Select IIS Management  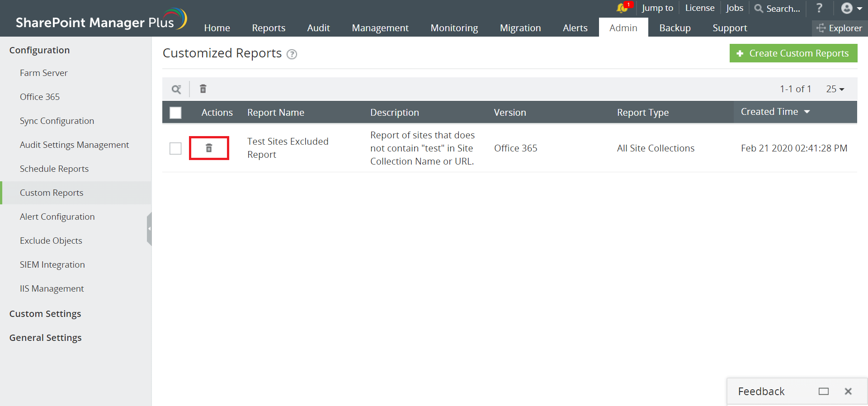(x=52, y=288)
